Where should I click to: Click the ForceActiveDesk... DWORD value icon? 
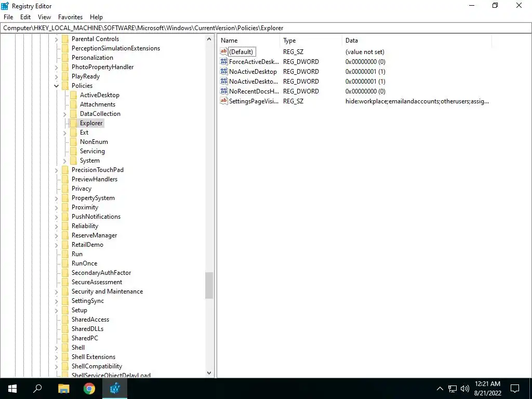click(223, 61)
